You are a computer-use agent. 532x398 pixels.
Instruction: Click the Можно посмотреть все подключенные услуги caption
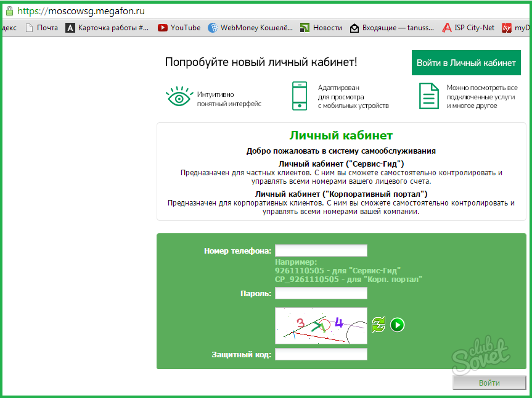482,97
